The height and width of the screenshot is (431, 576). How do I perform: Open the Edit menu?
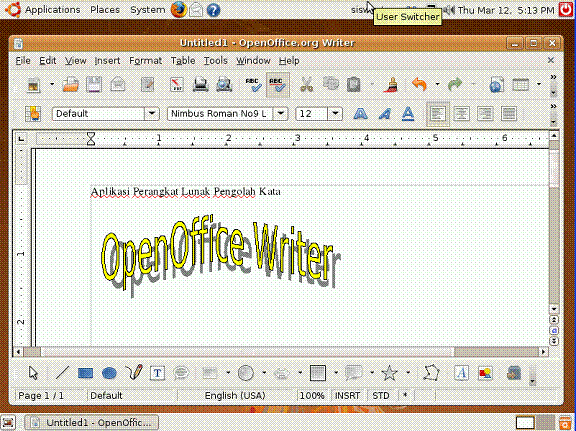click(x=48, y=61)
